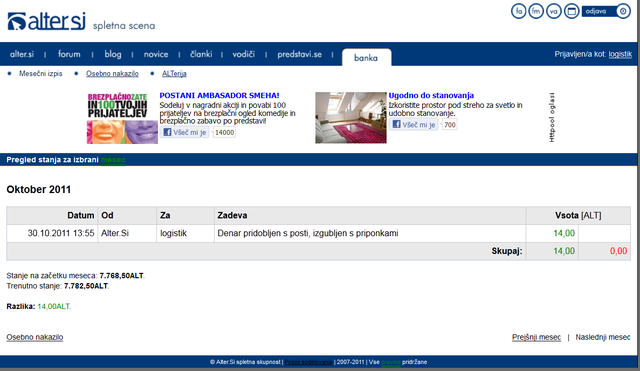
Task: Open the novice menu item
Action: pyautogui.click(x=156, y=54)
